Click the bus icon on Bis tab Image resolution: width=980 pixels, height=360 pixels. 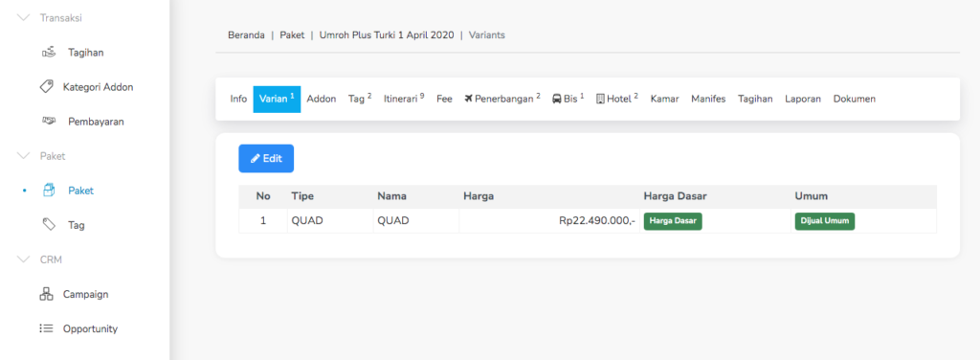point(557,99)
